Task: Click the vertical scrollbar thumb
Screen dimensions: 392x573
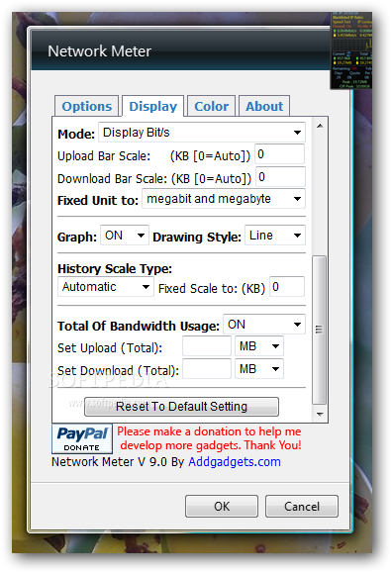Action: coord(319,330)
